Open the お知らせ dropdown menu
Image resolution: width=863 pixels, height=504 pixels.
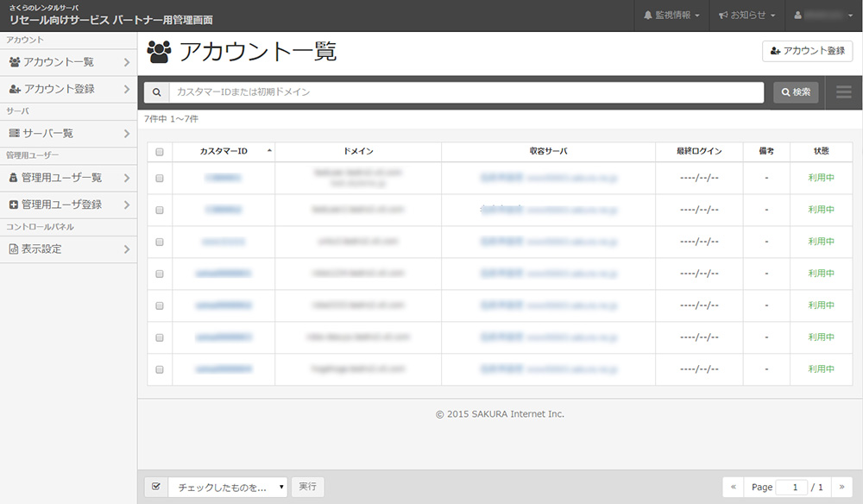[x=746, y=16]
